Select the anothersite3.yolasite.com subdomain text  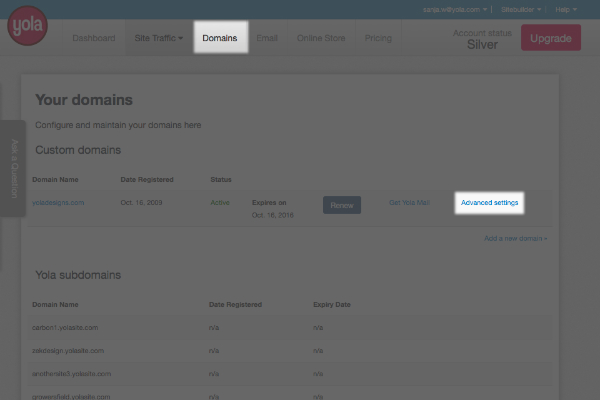72,374
